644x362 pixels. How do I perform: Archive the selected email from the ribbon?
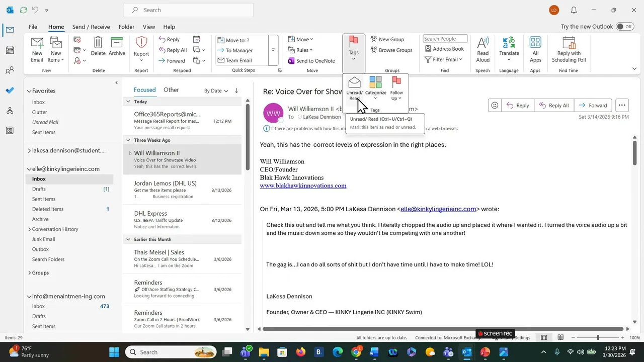tap(117, 46)
